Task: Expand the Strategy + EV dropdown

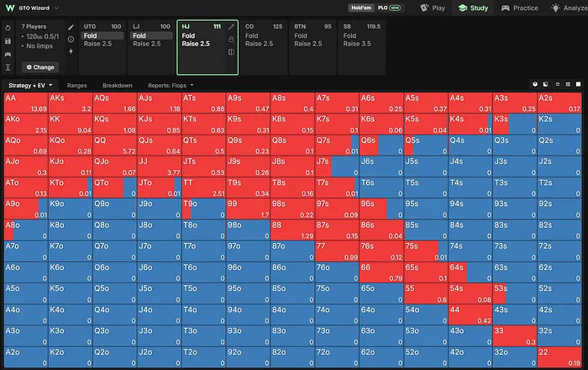Action: tap(30, 86)
